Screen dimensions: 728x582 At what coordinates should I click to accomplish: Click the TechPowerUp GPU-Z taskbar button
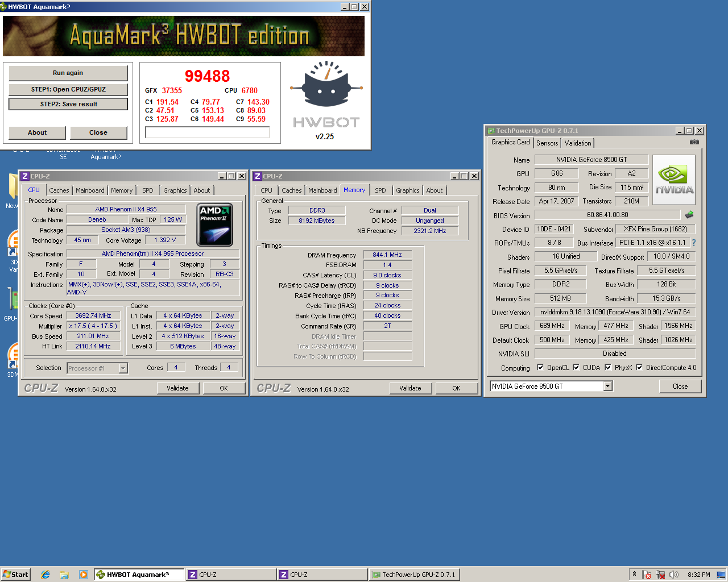[414, 575]
